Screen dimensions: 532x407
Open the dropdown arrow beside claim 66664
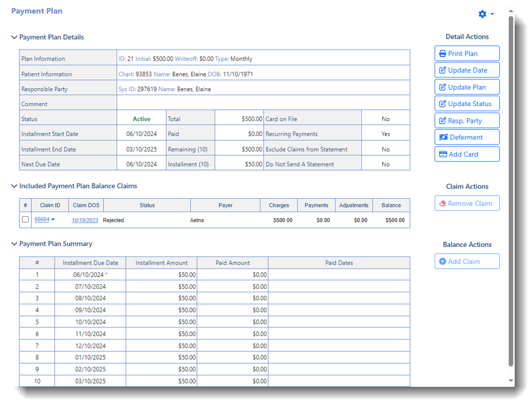(x=53, y=220)
